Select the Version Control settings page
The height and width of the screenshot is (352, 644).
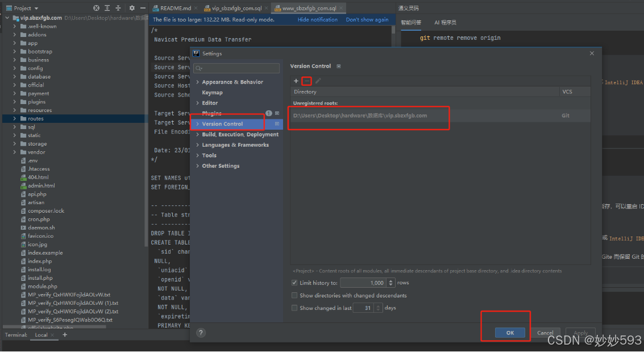[238, 124]
